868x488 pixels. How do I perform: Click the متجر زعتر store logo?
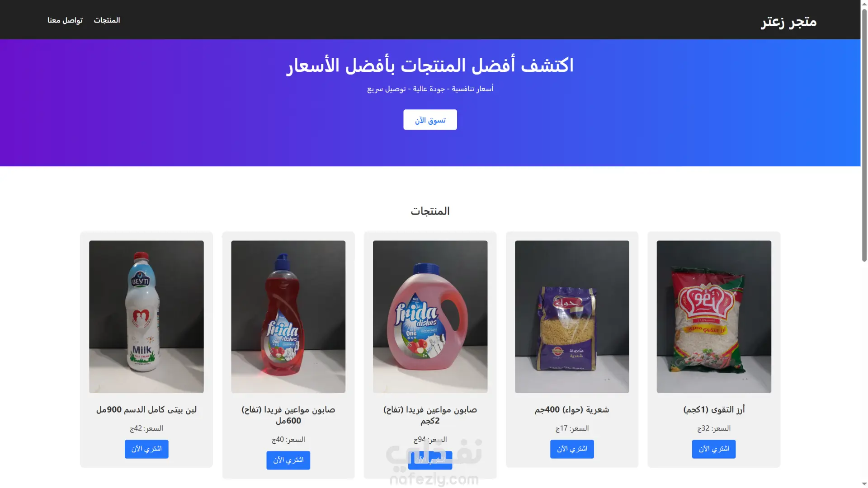point(788,21)
